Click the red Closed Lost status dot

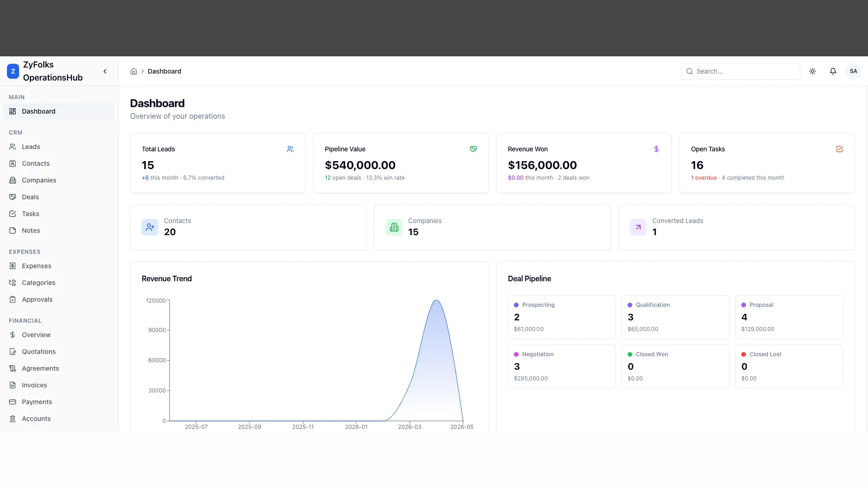click(744, 354)
